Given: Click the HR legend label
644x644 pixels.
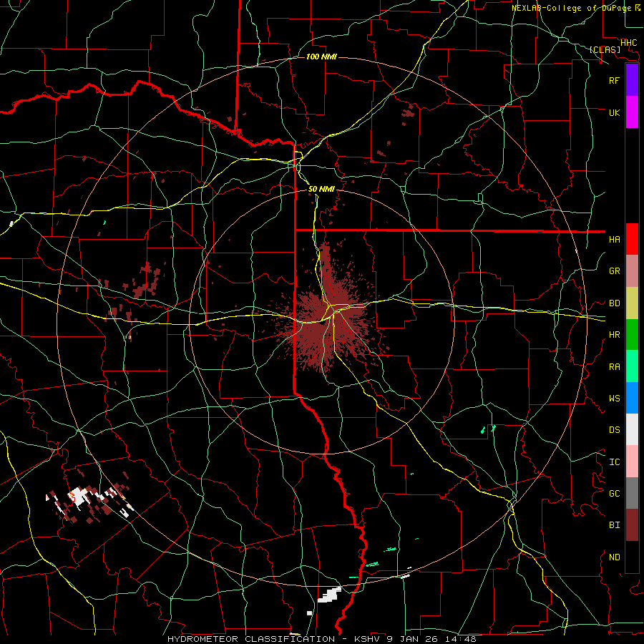Looking at the screenshot, I should click(x=614, y=335).
